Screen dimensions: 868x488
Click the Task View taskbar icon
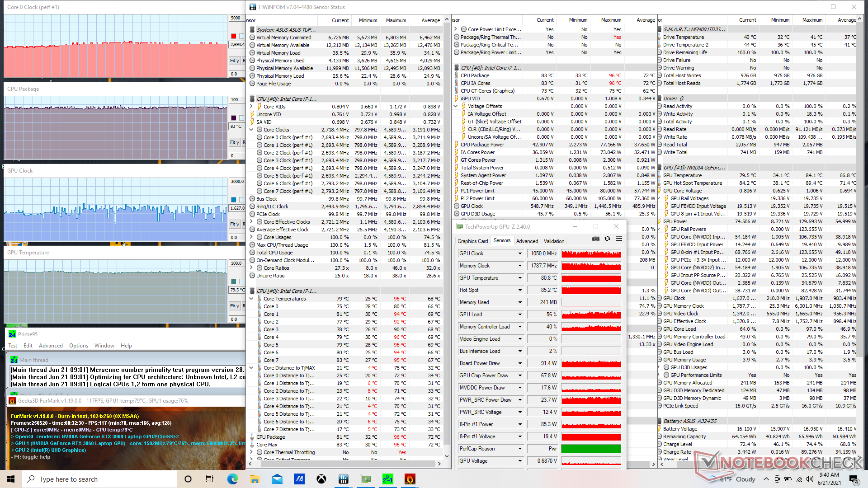[210, 479]
